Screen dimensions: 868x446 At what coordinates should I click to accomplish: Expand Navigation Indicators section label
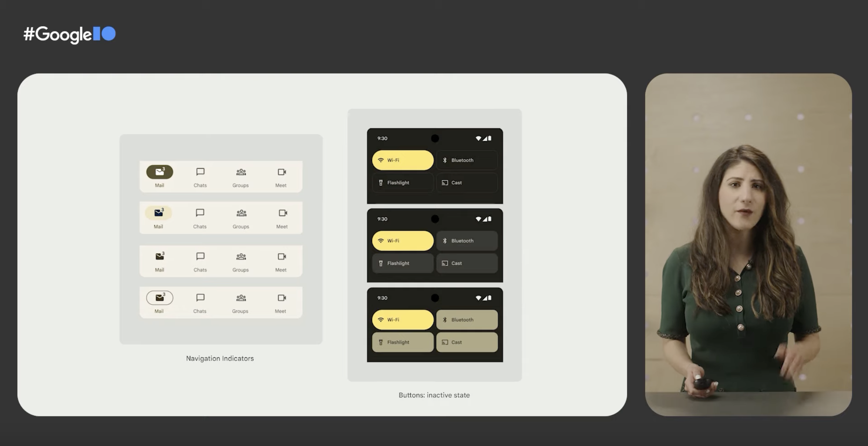[x=220, y=358]
